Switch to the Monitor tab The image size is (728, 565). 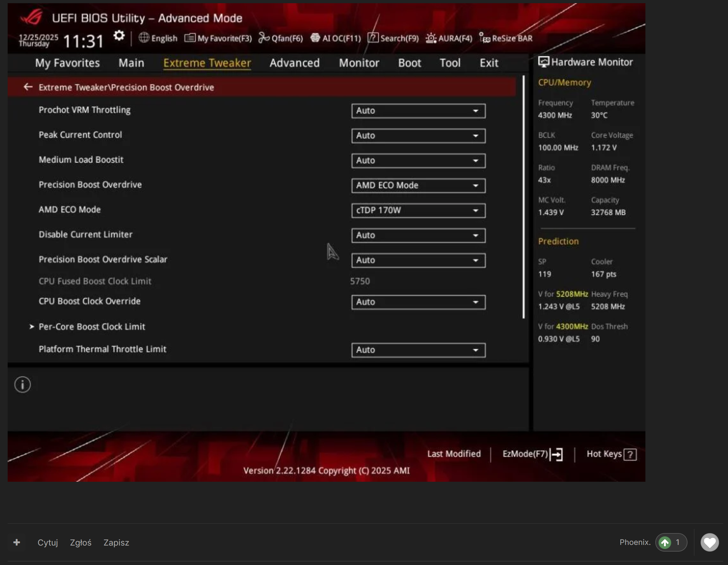point(359,63)
